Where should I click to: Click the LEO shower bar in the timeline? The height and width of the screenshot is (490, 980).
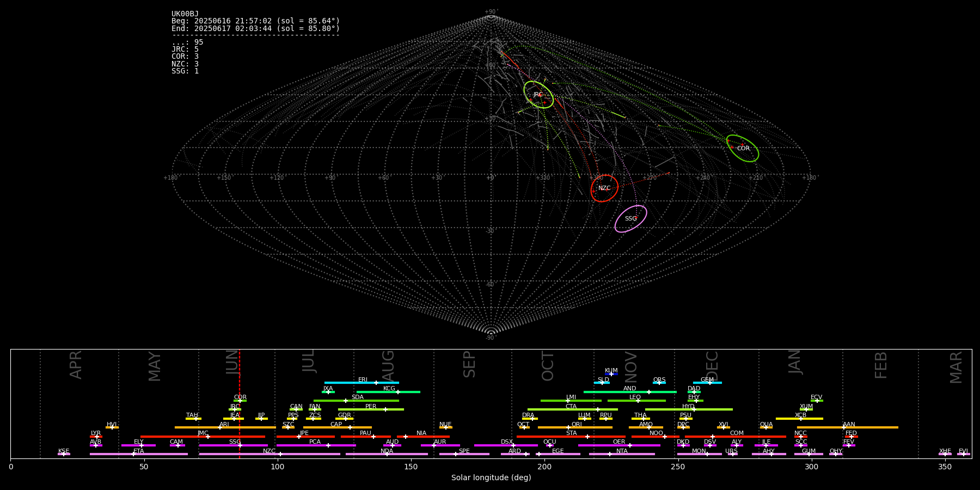click(x=636, y=401)
